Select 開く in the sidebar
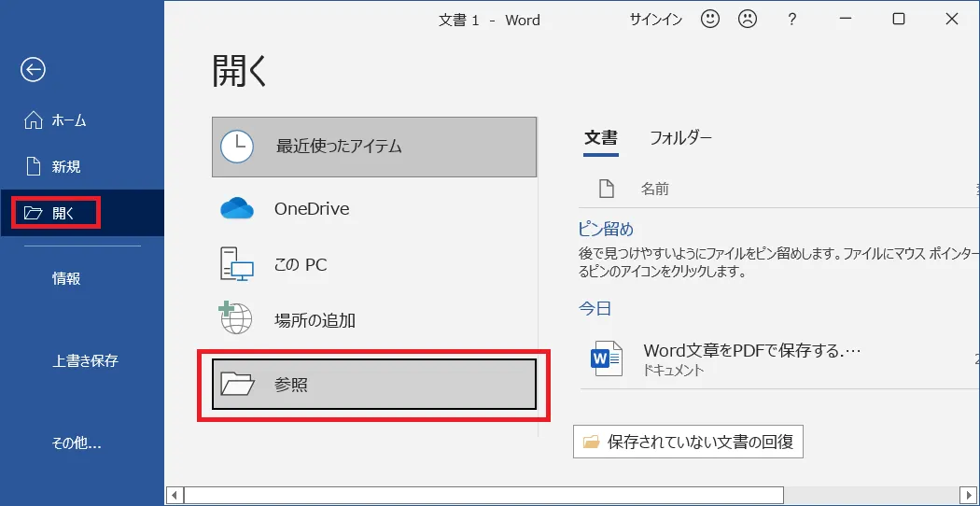 click(82, 213)
